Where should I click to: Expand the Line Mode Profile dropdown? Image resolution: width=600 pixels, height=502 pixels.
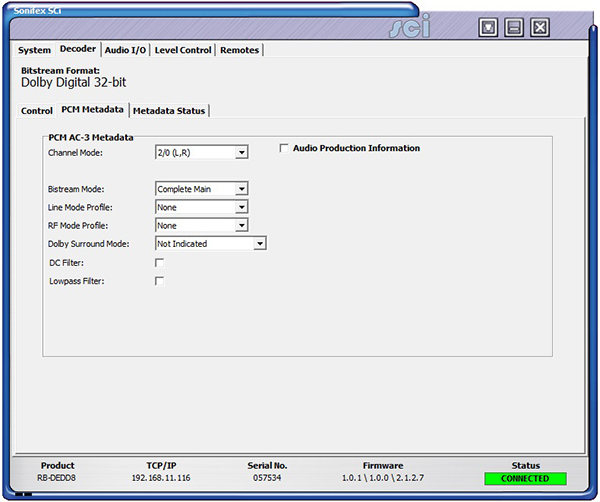point(202,207)
